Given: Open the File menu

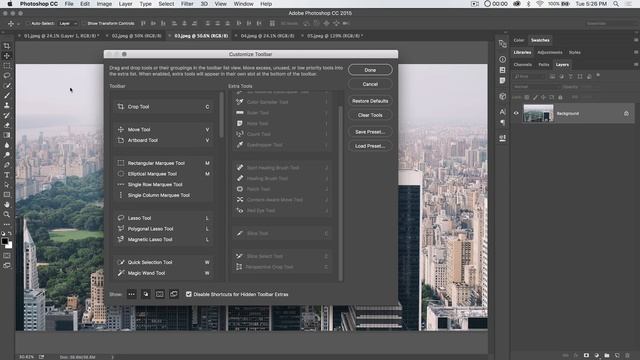Looking at the screenshot, I should click(x=69, y=4).
